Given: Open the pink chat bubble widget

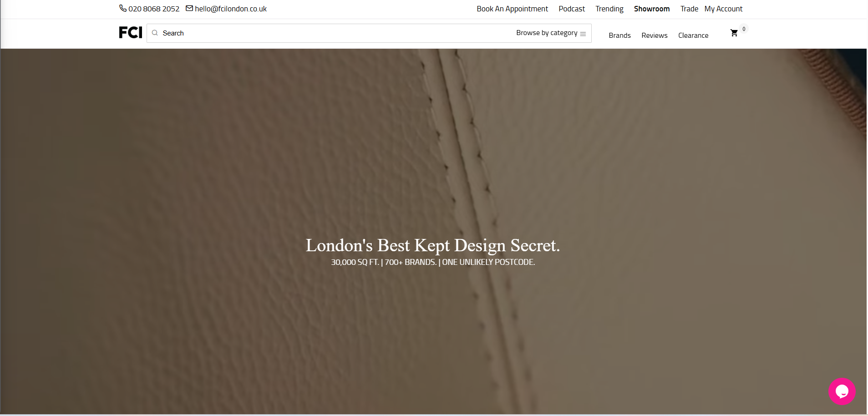Looking at the screenshot, I should pos(841,391).
